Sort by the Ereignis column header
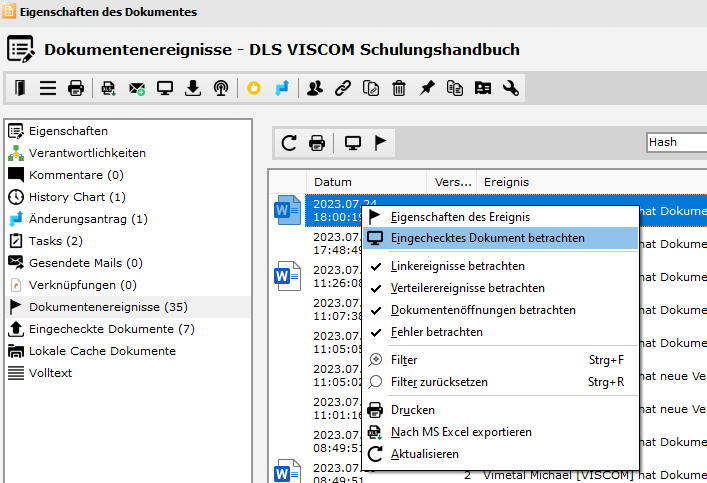This screenshot has width=707, height=483. point(592,182)
